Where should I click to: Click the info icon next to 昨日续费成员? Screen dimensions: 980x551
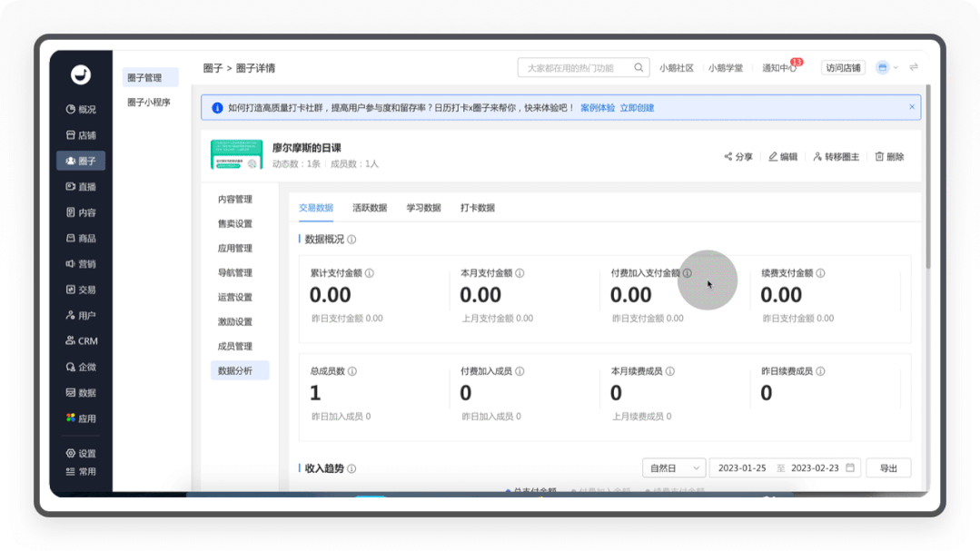pos(821,371)
